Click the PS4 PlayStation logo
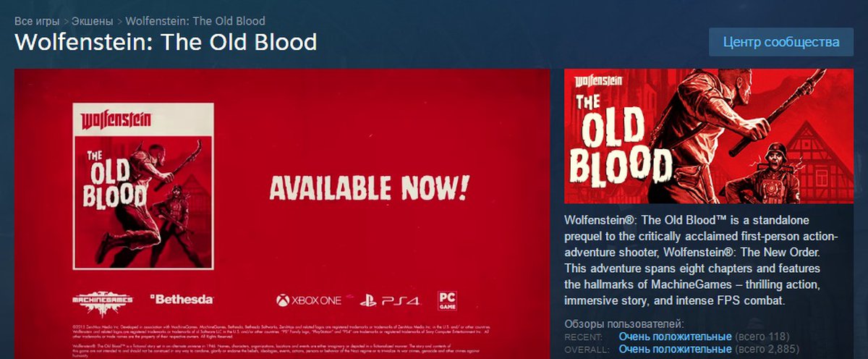Screen dimensions: 868x359 pyautogui.click(x=386, y=299)
